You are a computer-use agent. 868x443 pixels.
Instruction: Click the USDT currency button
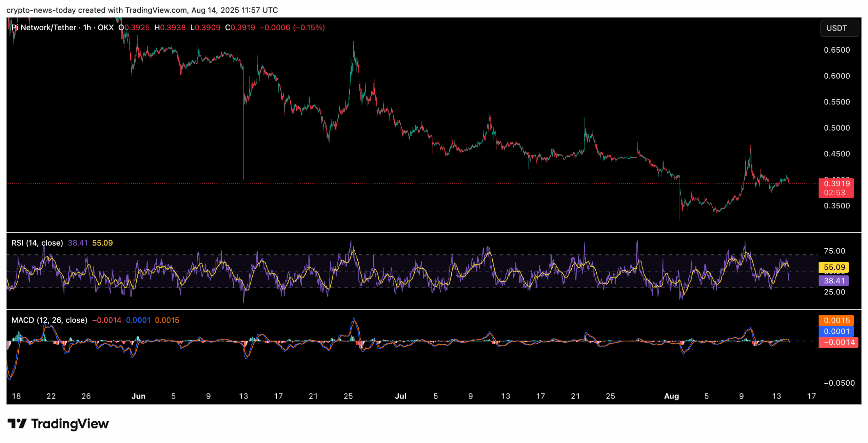click(839, 28)
